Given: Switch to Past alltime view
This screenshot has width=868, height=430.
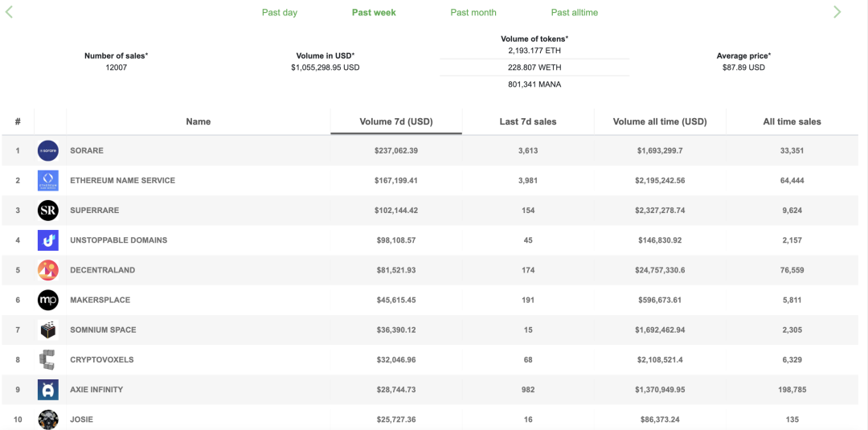Looking at the screenshot, I should click(x=575, y=12).
